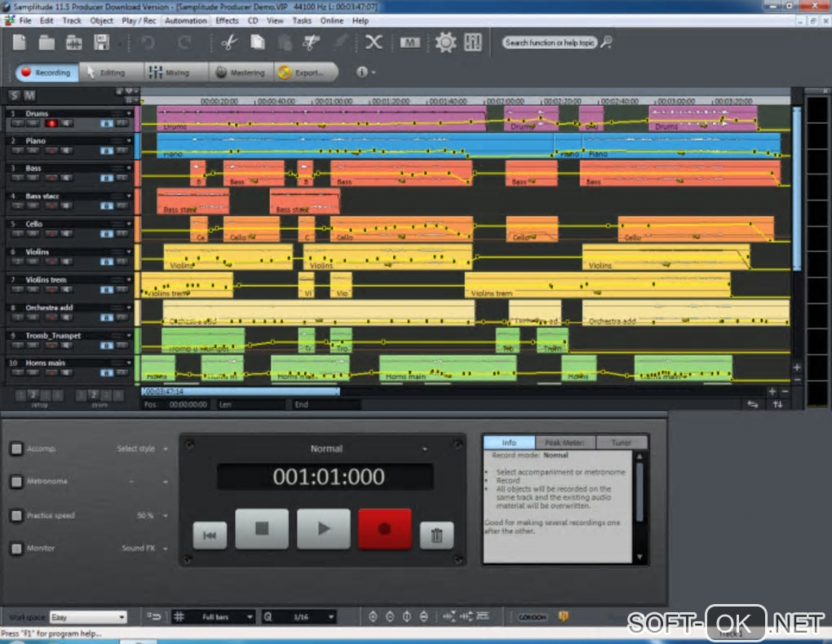Image resolution: width=832 pixels, height=644 pixels.
Task: Undo the last action with the undo arrow
Action: pos(148,42)
